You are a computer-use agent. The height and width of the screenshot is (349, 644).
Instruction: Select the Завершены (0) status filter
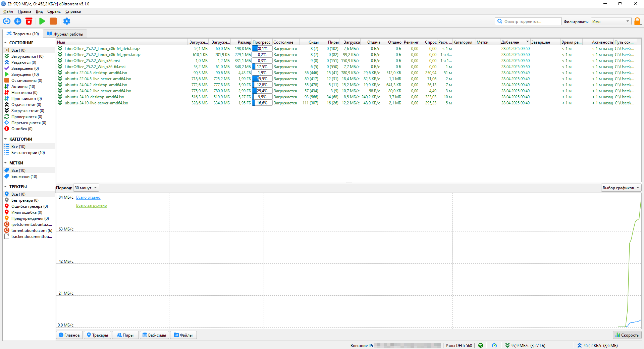[x=29, y=68]
